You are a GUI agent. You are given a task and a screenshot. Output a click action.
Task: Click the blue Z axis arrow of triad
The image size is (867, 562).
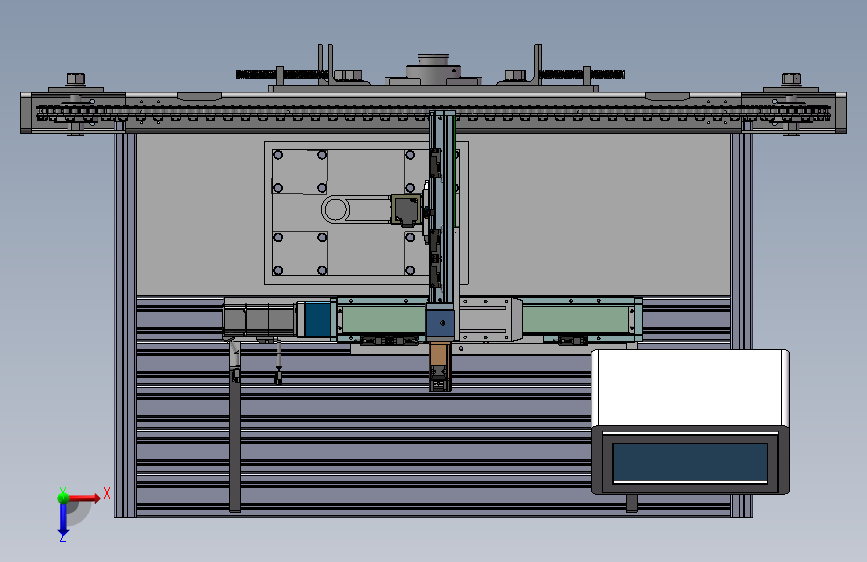(63, 519)
